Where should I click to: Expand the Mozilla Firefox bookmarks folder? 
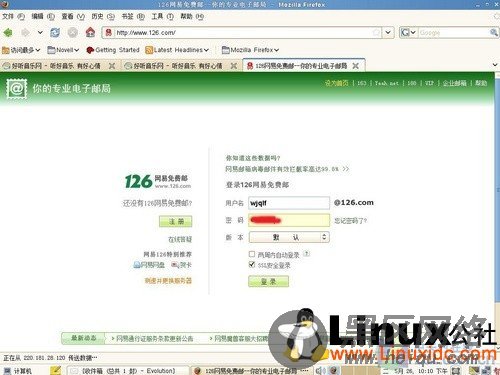click(x=250, y=50)
